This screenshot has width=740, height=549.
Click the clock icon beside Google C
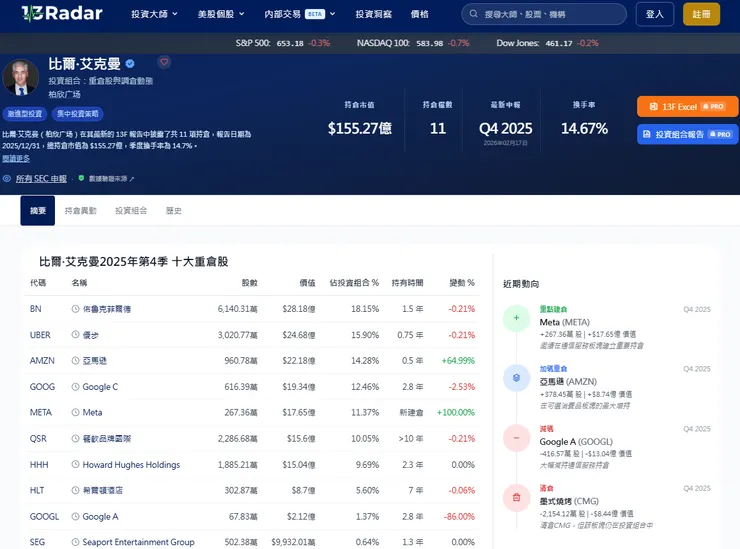(75, 387)
